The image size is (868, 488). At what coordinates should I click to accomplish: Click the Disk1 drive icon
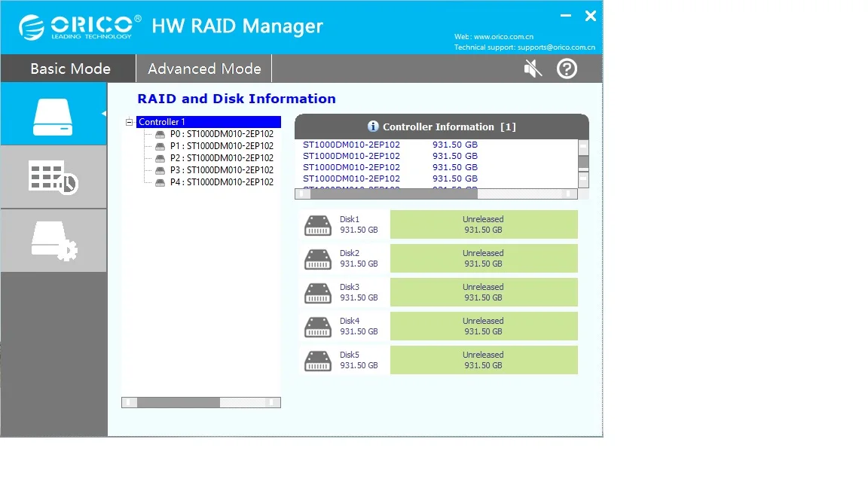point(318,224)
